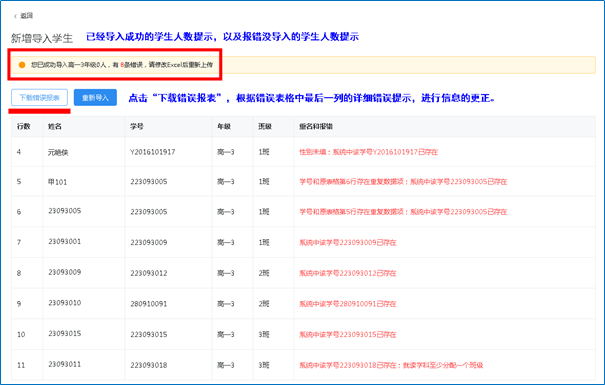Select name 23093005 in row 6
The height and width of the screenshot is (385, 605).
click(64, 211)
